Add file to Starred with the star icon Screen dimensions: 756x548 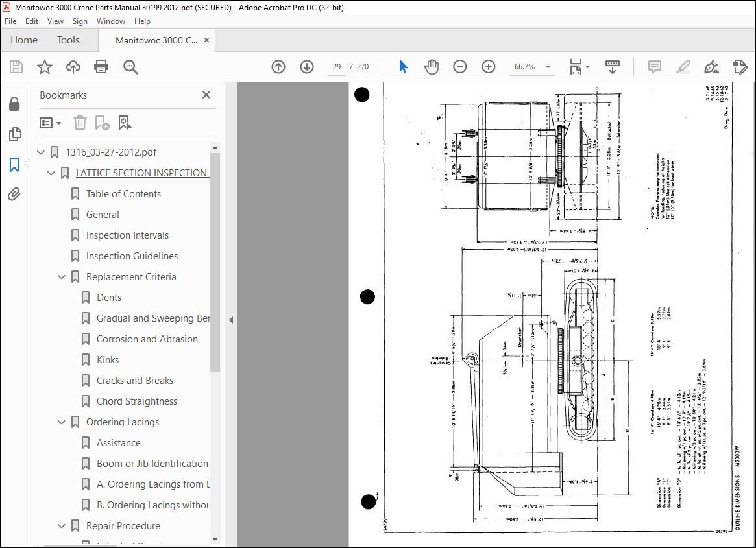tap(44, 67)
